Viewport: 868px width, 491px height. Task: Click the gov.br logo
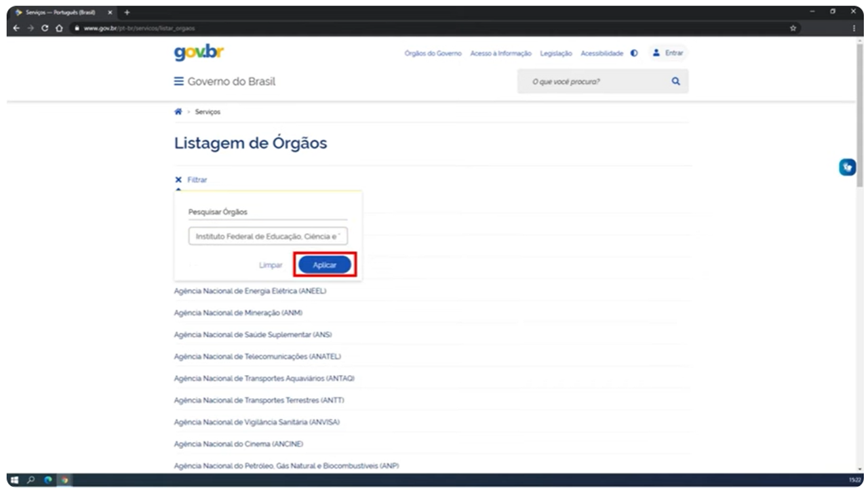199,53
